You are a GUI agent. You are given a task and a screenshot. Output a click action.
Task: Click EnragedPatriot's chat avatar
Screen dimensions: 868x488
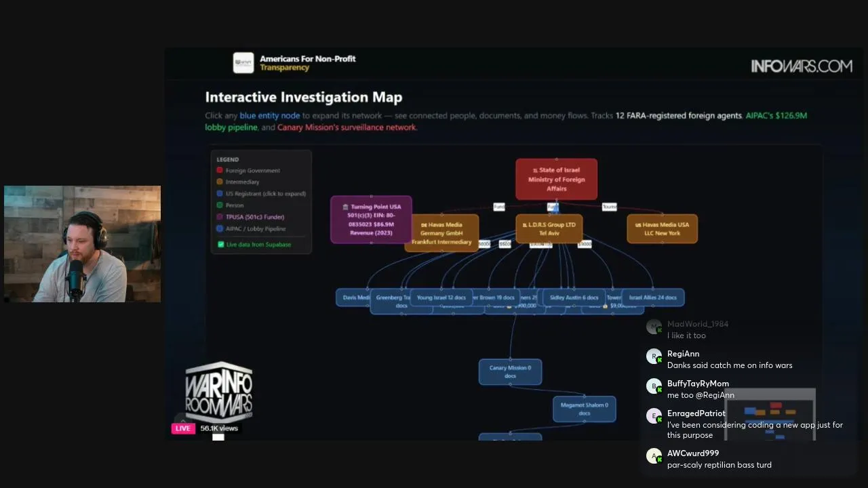[x=654, y=416]
